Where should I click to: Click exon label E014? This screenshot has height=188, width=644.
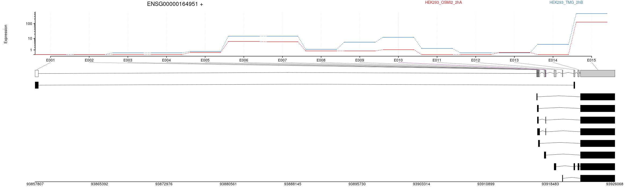coord(553,60)
